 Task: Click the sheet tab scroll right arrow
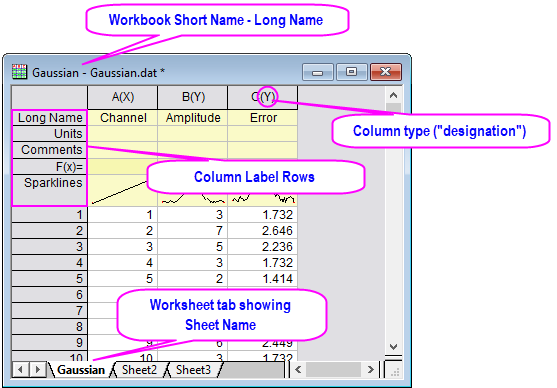37,370
